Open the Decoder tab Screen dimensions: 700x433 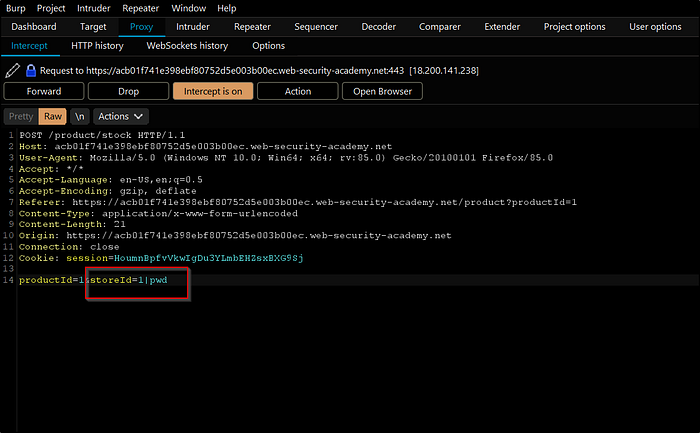click(x=379, y=27)
